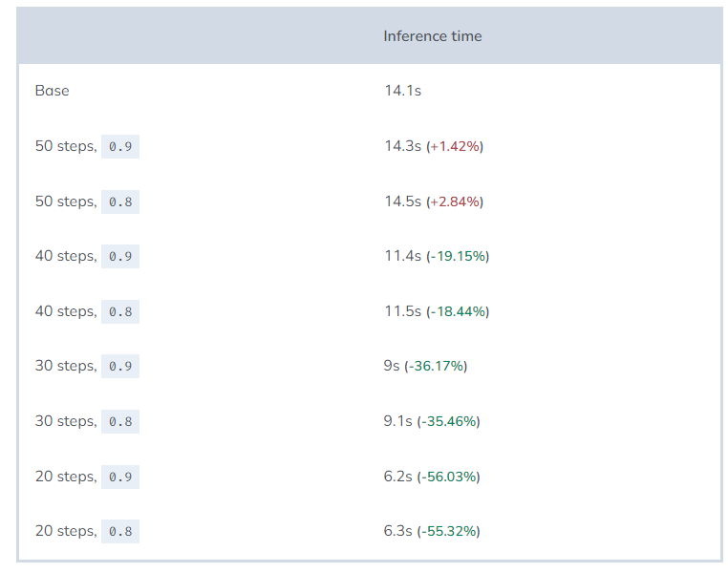
Task: Select the Base row label
Action: point(52,91)
